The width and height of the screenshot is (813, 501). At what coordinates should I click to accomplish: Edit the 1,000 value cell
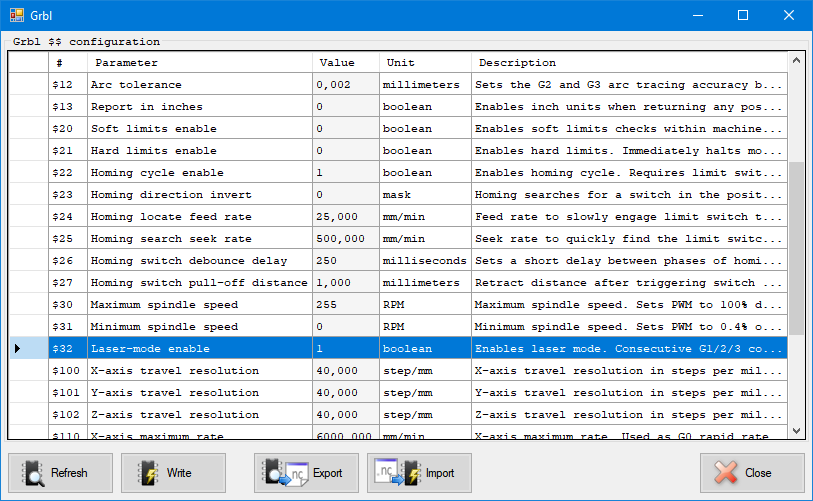point(346,283)
